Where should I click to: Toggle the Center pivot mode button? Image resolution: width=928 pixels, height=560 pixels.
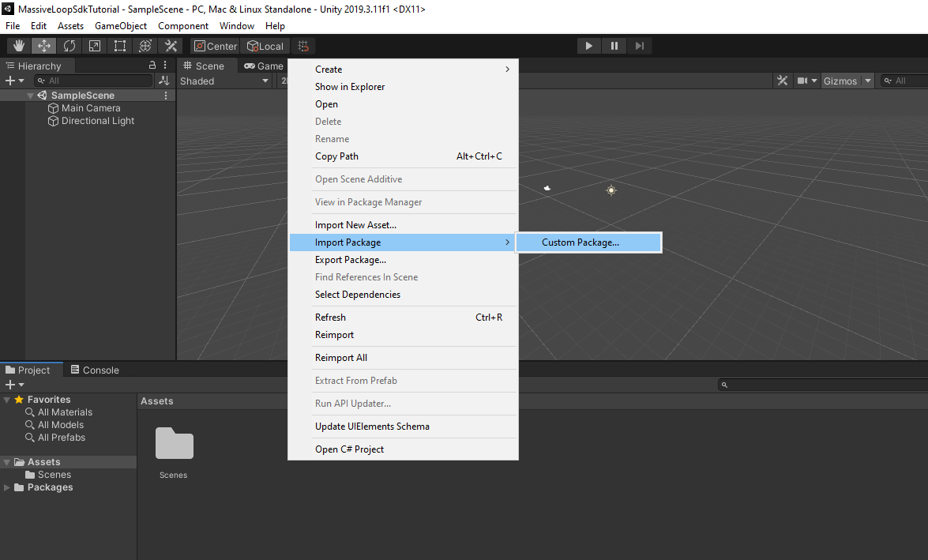216,46
